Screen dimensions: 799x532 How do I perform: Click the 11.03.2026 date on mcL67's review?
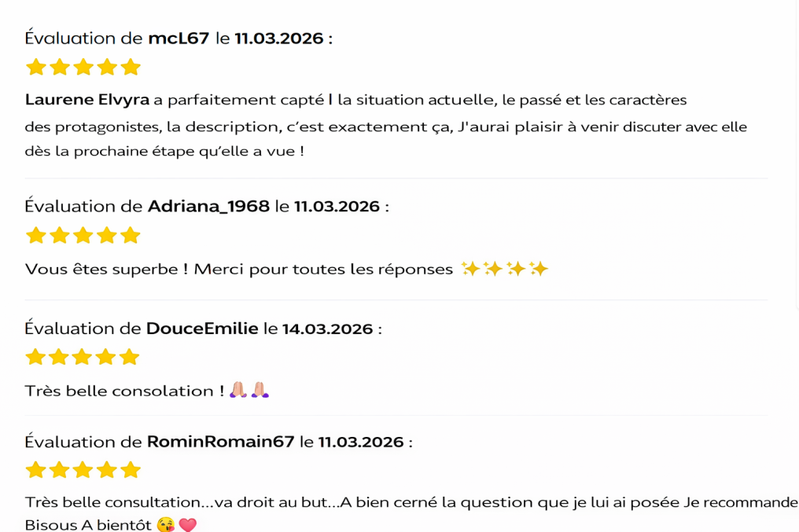coord(279,38)
